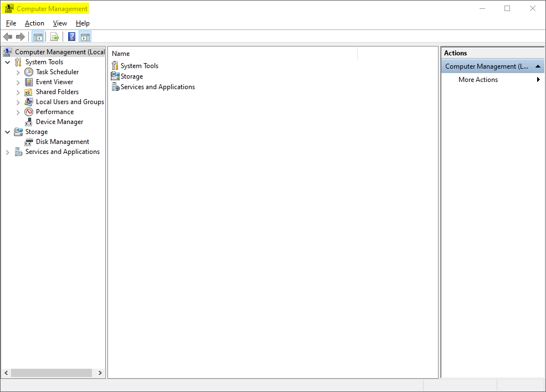Viewport: 546px width, 392px height.
Task: Toggle the Show/Hide Action Pane button
Action: [x=85, y=37]
